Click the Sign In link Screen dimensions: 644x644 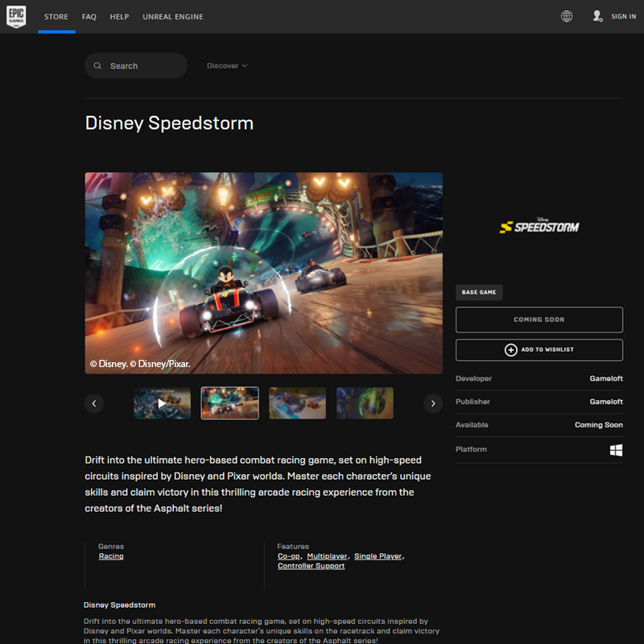coord(623,16)
